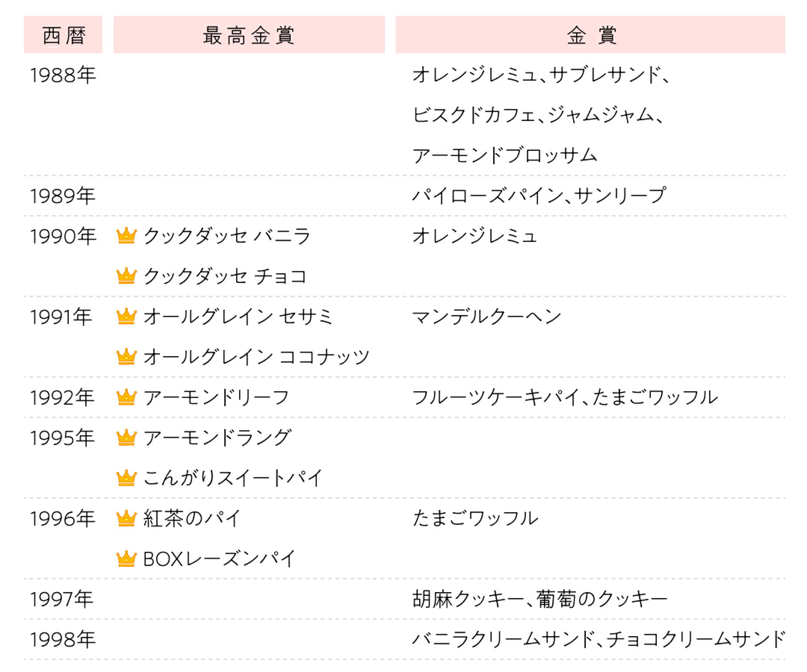Screen dimensions: 807x672
Task: Select the crown next to オールグレイン ココナッツ
Action: click(x=126, y=357)
